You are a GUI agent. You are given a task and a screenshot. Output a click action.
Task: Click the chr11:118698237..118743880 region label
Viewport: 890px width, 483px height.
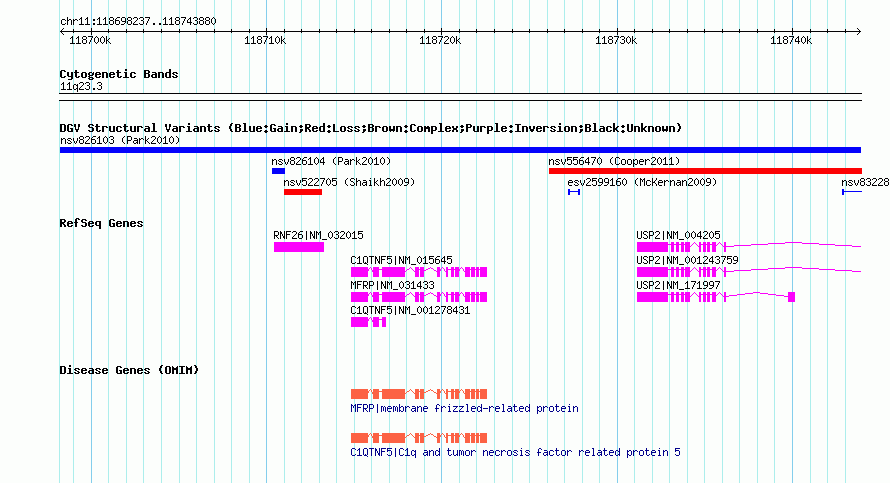tap(138, 22)
